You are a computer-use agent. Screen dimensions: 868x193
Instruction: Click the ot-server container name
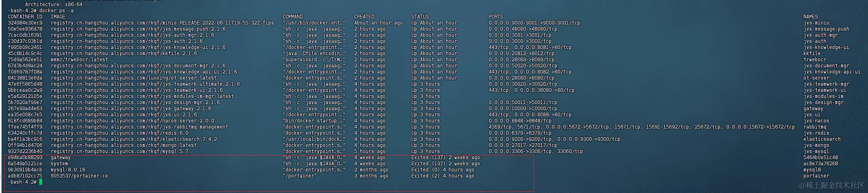pos(816,78)
